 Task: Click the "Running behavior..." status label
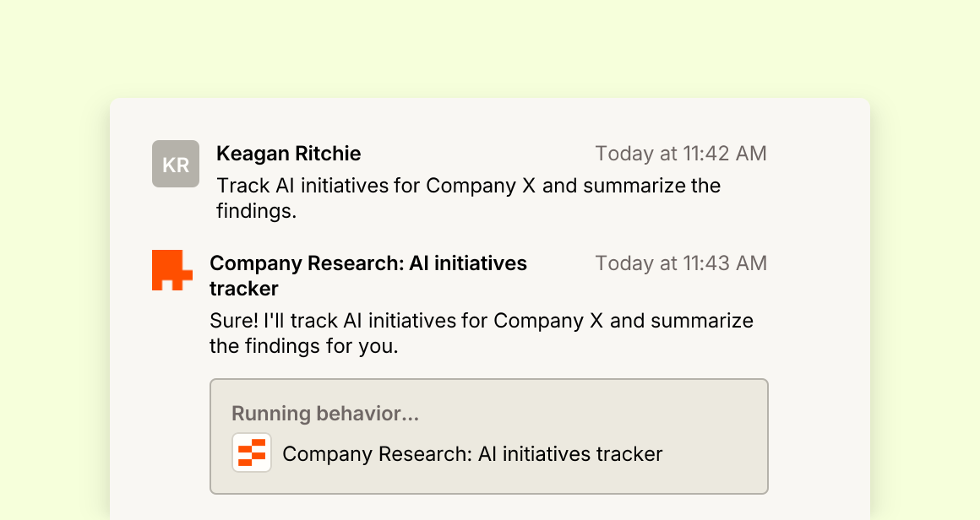(325, 414)
